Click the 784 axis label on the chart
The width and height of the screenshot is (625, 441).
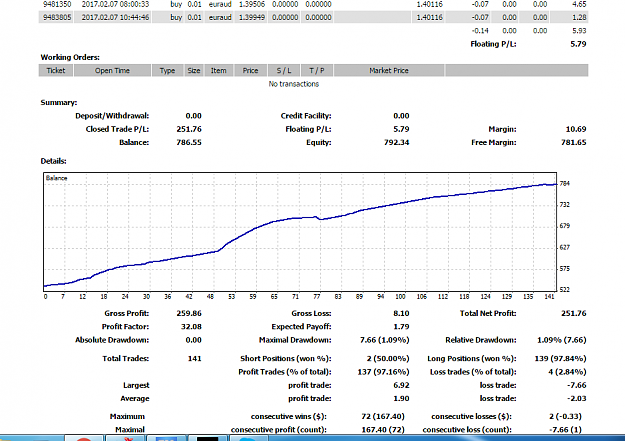(565, 183)
